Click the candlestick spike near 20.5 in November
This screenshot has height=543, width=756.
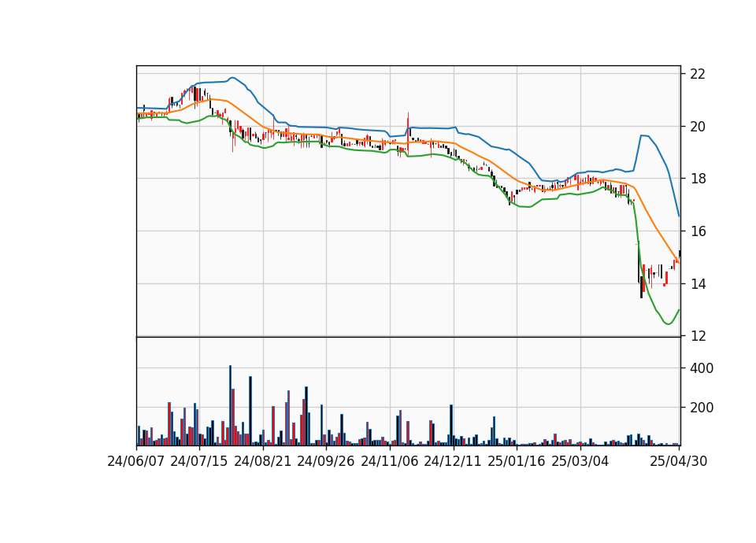pyautogui.click(x=408, y=132)
